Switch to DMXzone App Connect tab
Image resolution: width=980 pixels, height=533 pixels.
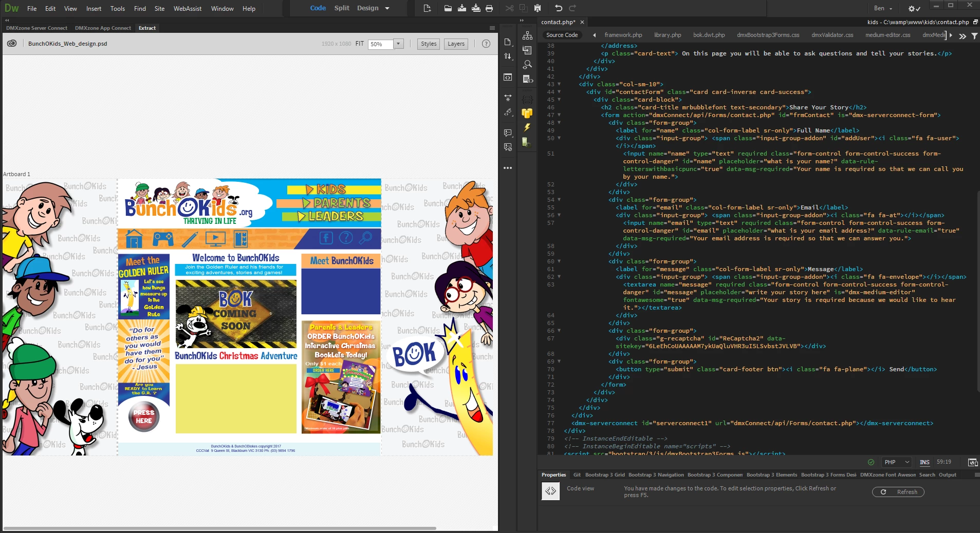pyautogui.click(x=103, y=28)
